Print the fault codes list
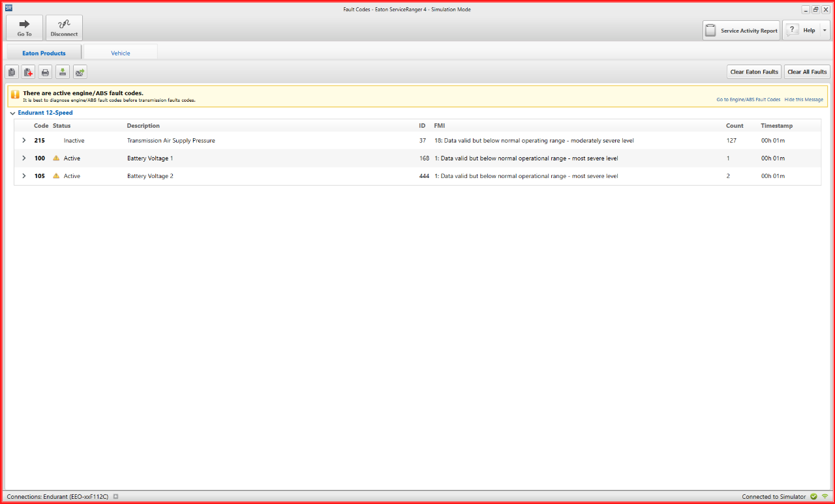835x504 pixels. point(46,72)
